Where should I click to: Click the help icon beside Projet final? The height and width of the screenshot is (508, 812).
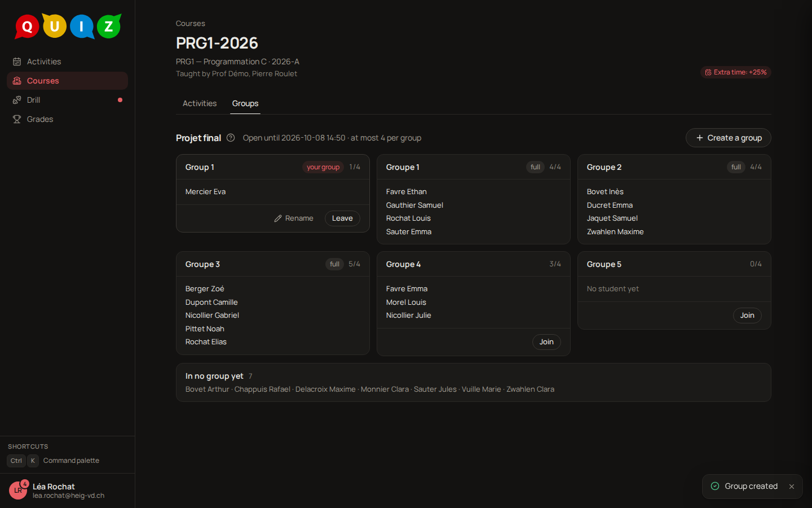point(231,138)
